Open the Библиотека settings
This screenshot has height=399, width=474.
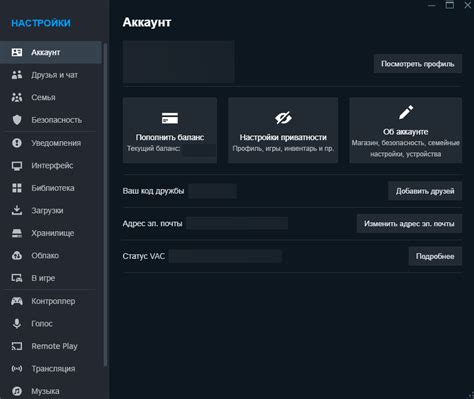[51, 188]
